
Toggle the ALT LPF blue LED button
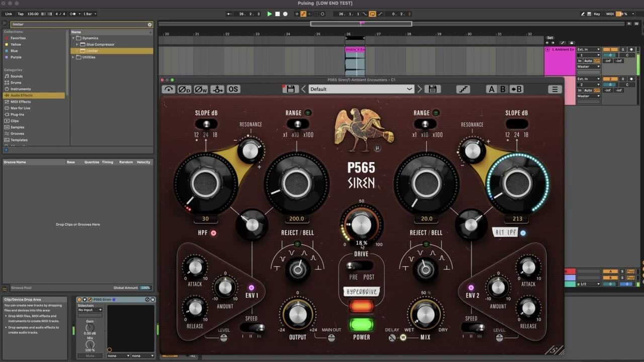523,233
